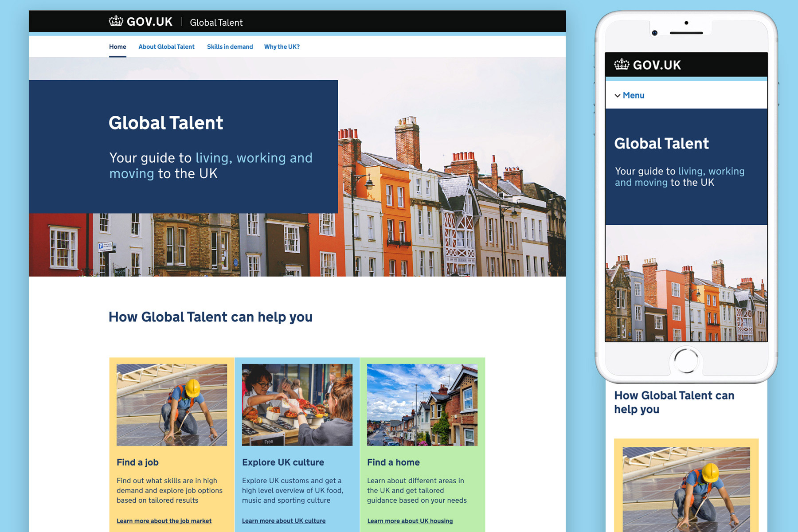Image resolution: width=798 pixels, height=532 pixels.
Task: Go to Skills in demand page
Action: pyautogui.click(x=230, y=47)
